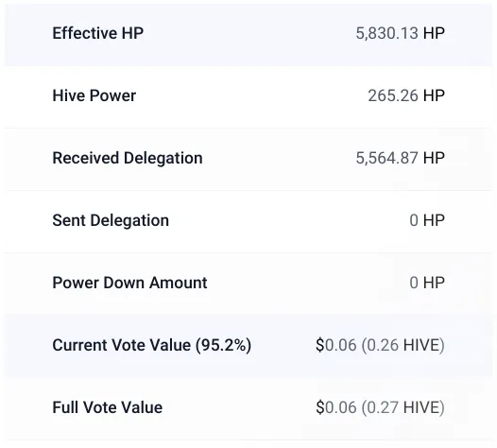Select the Full Vote Value label

[108, 407]
